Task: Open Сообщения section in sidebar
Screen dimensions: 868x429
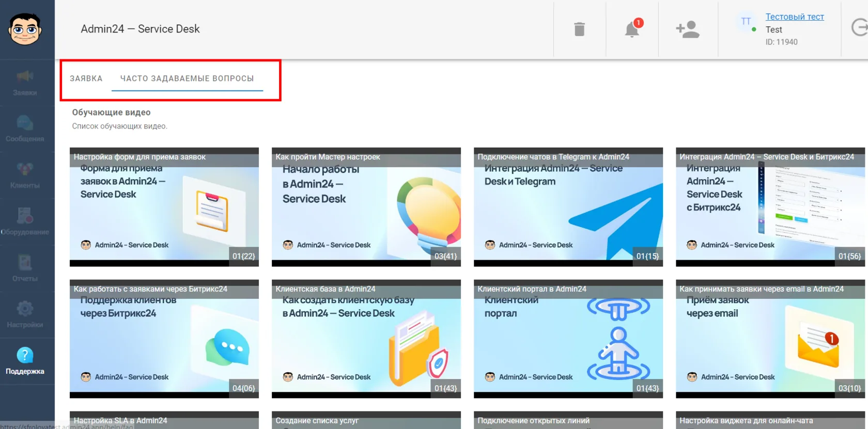Action: [x=25, y=129]
